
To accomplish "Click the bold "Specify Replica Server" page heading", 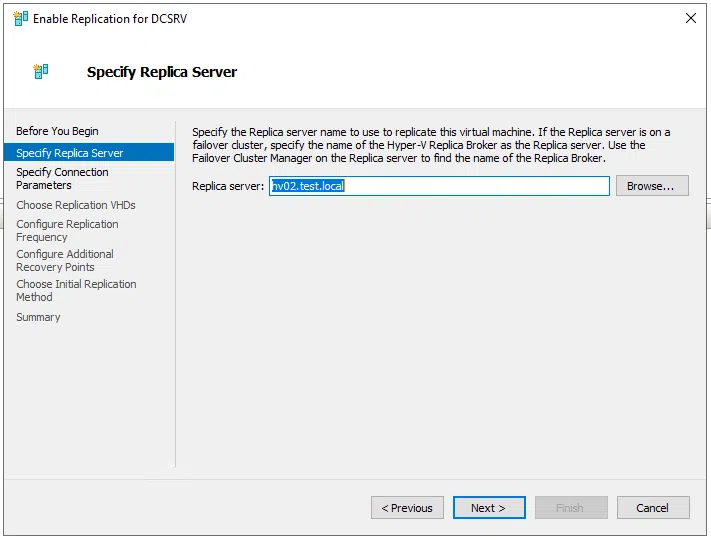I will coord(162,72).
